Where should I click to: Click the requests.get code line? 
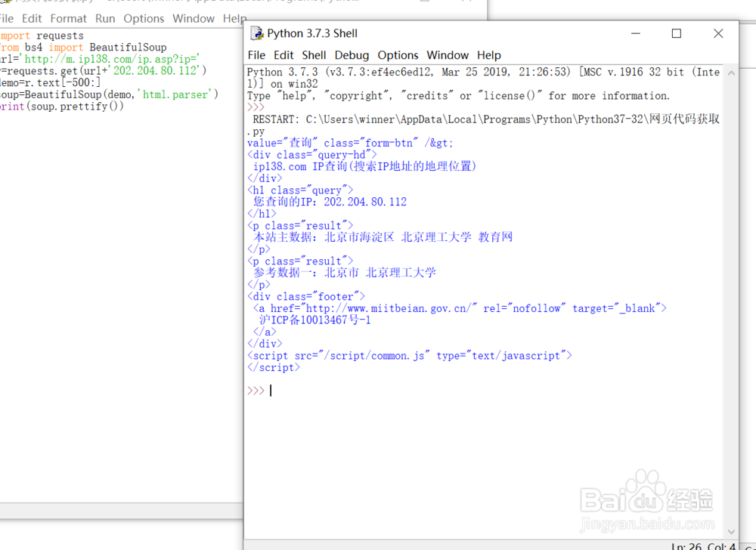click(x=103, y=71)
